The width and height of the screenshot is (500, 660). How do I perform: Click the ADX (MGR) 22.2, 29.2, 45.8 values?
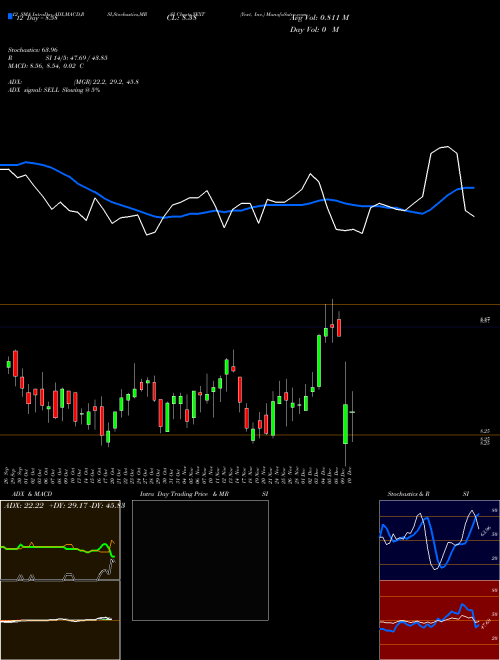[x=106, y=82]
